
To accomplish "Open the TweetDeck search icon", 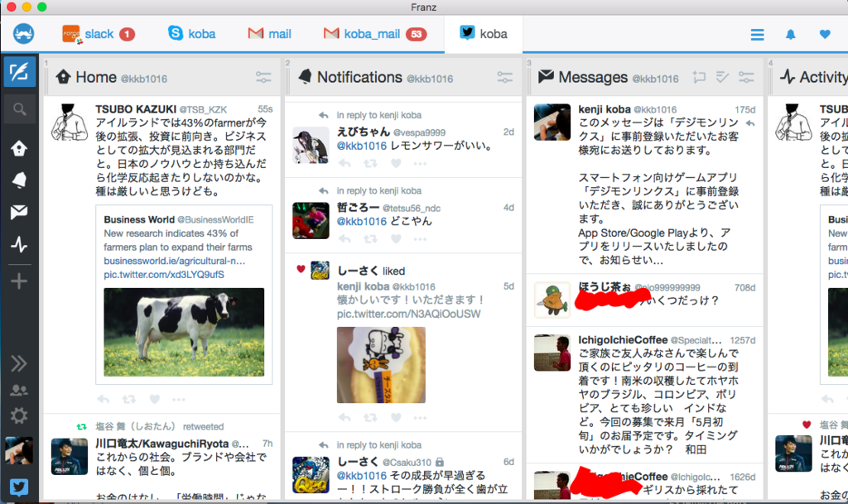I will (x=20, y=110).
